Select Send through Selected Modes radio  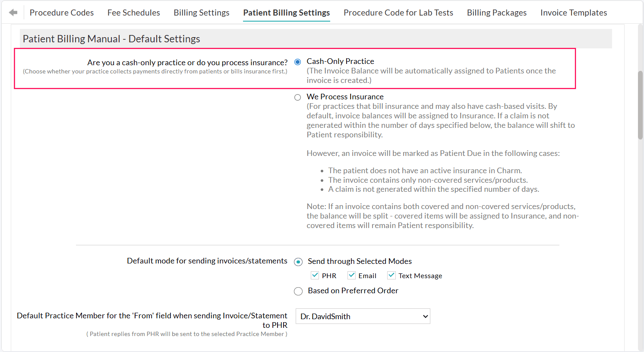coord(298,262)
